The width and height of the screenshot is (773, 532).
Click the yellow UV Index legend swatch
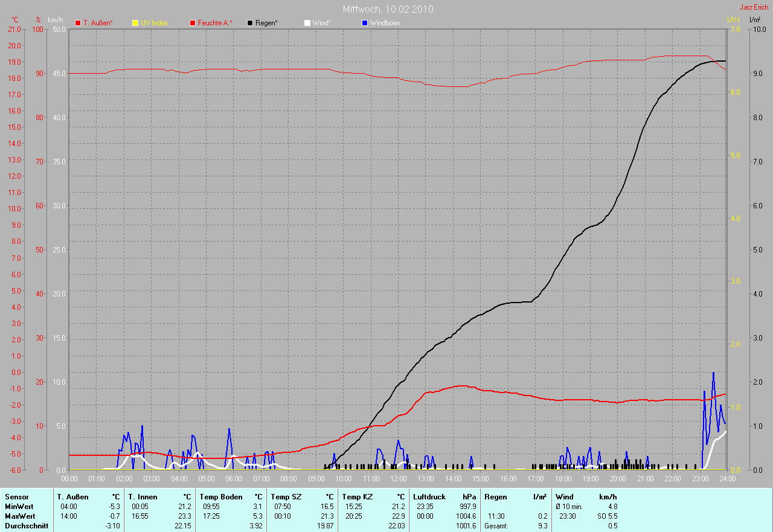tap(135, 23)
